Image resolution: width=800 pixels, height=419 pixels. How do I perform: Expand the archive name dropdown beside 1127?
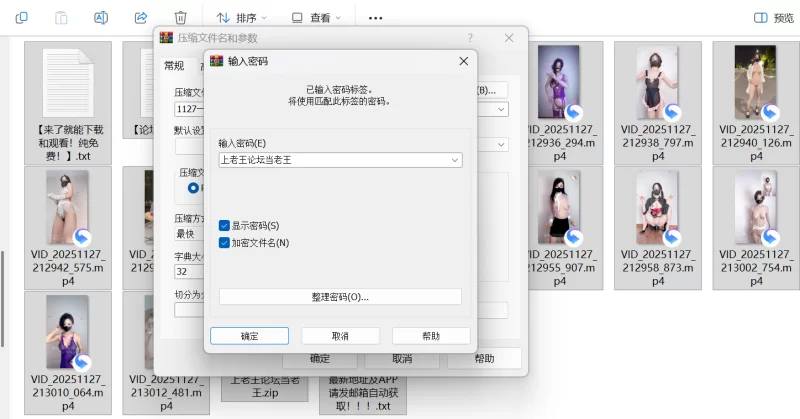[x=501, y=109]
